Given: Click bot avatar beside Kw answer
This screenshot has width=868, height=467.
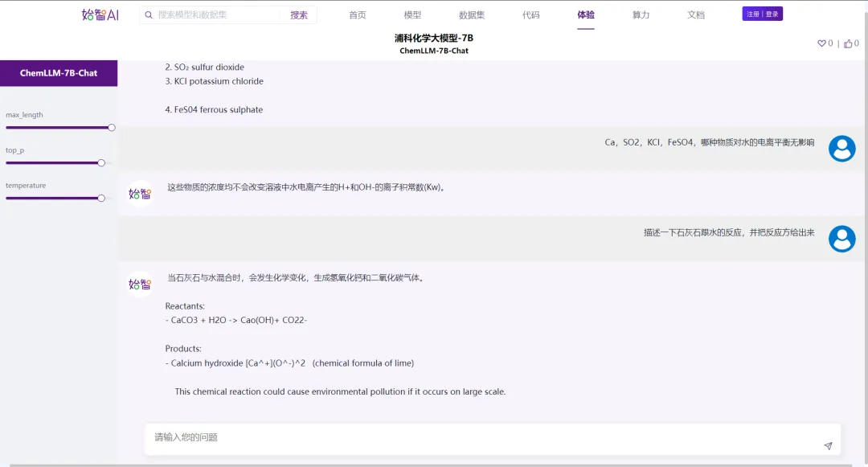Looking at the screenshot, I should 140,194.
